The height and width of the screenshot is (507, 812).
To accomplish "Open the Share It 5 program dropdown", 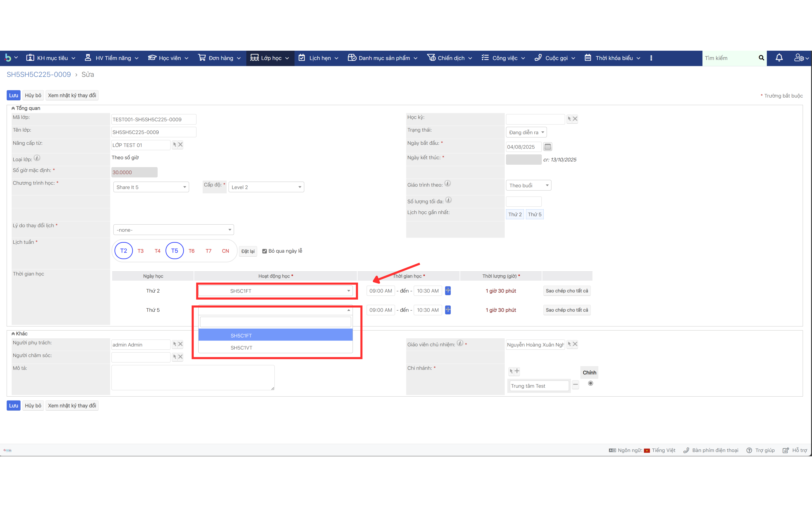I will tap(151, 187).
